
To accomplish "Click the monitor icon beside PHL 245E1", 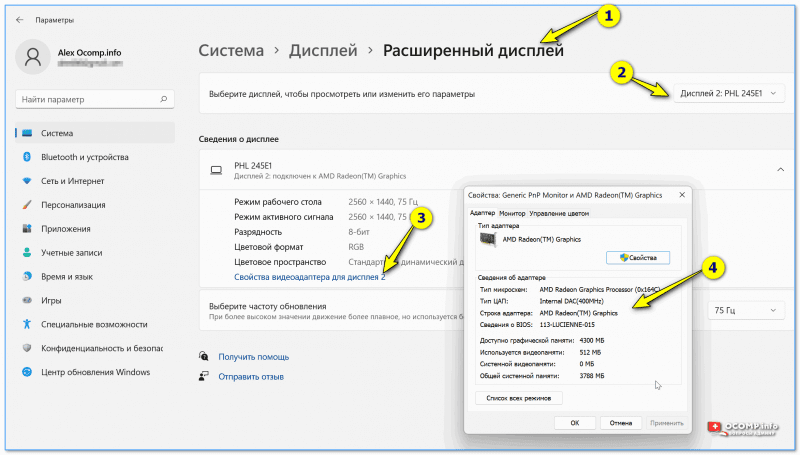I will click(x=216, y=170).
